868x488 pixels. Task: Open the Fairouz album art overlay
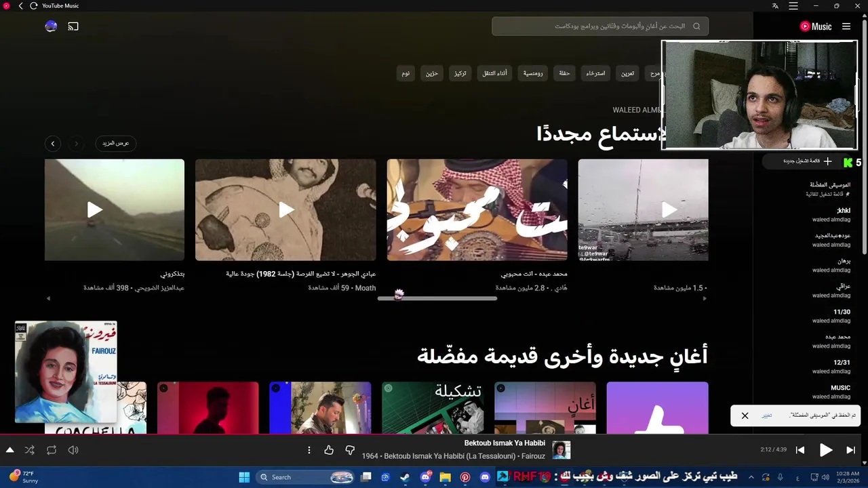pos(66,372)
